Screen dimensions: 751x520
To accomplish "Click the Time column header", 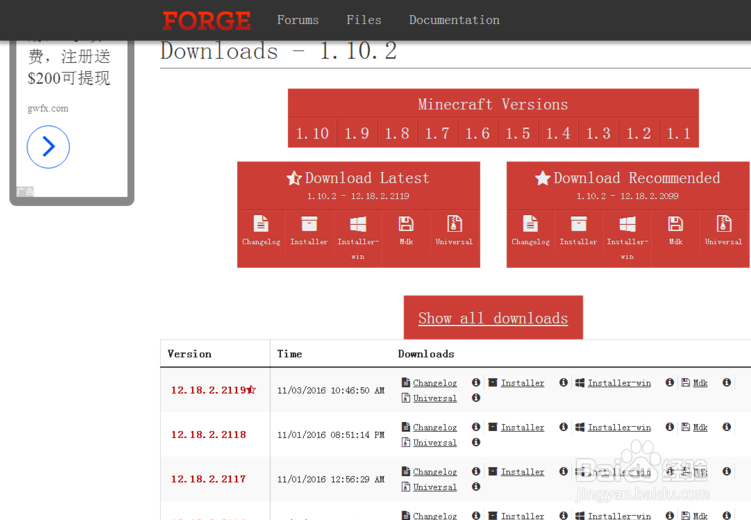I will coord(289,354).
